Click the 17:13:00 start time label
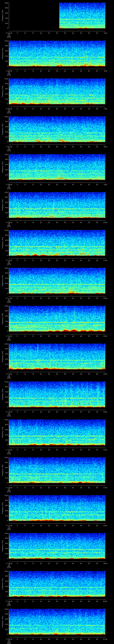Viewport: 114px width, 644px height. [x=9, y=374]
